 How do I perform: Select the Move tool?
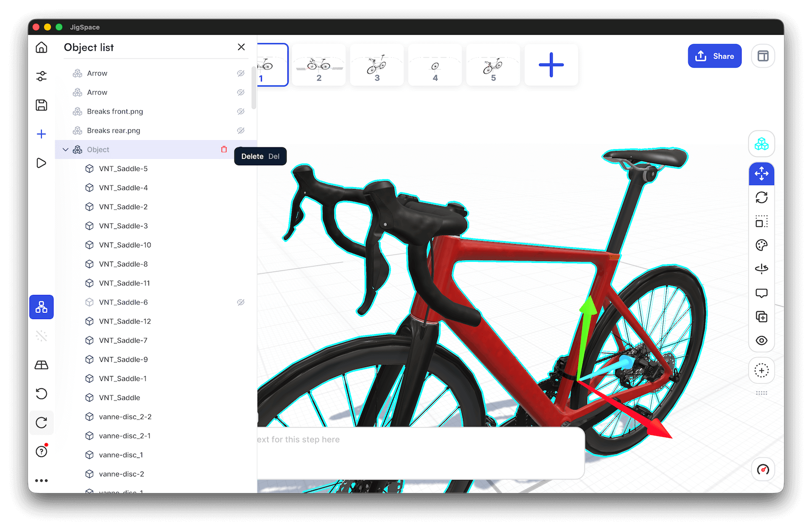761,173
